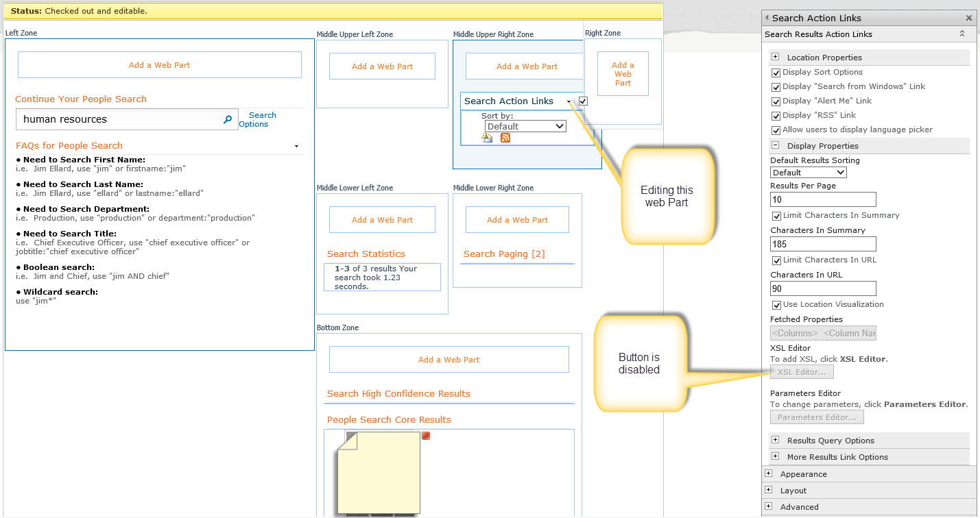This screenshot has width=980, height=518.
Task: Click the FAQs for People Search title
Action: [x=69, y=146]
